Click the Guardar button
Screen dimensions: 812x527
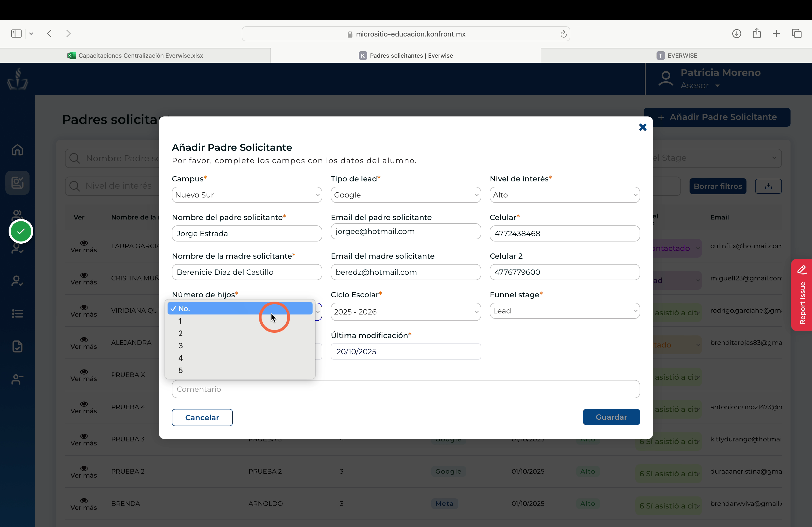(x=611, y=417)
